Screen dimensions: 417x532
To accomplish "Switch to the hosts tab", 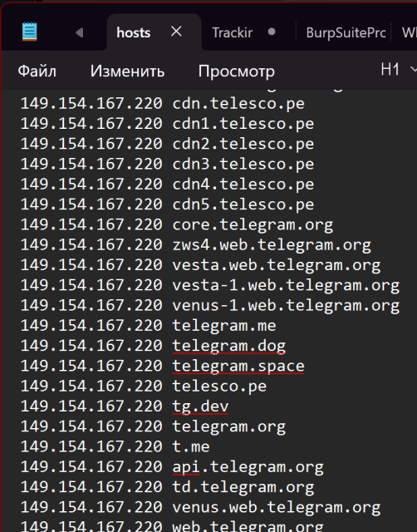I will (133, 32).
